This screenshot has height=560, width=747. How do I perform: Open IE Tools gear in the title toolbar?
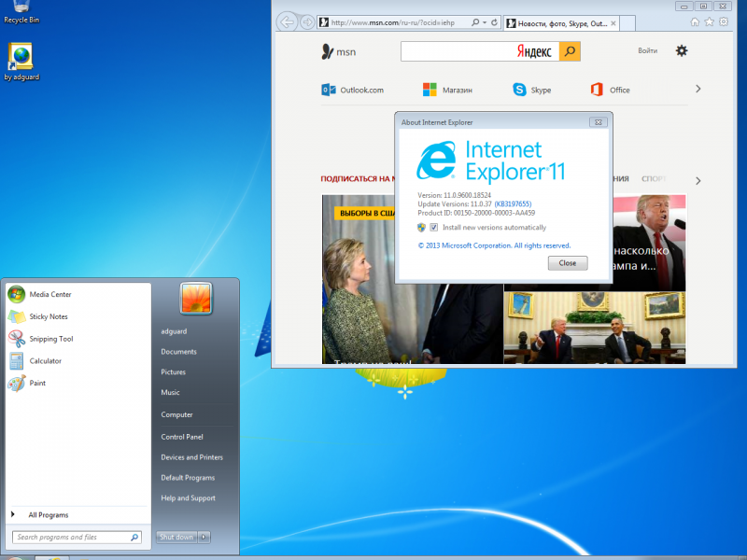click(724, 21)
